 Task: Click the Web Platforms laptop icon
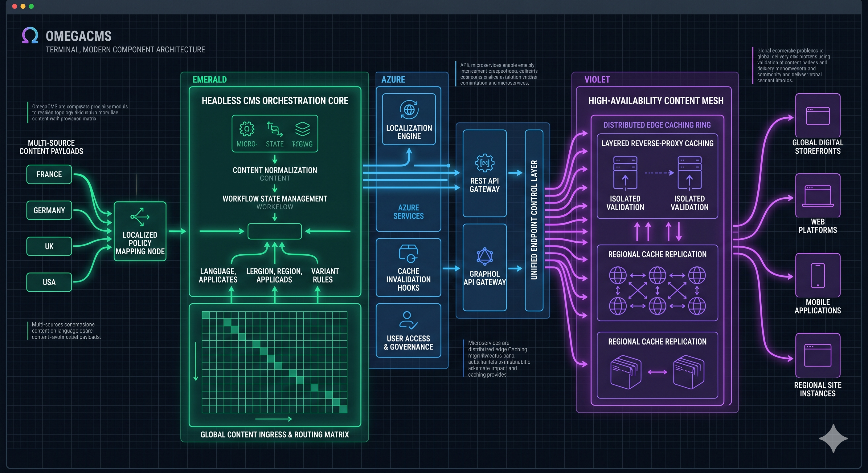[x=817, y=196]
